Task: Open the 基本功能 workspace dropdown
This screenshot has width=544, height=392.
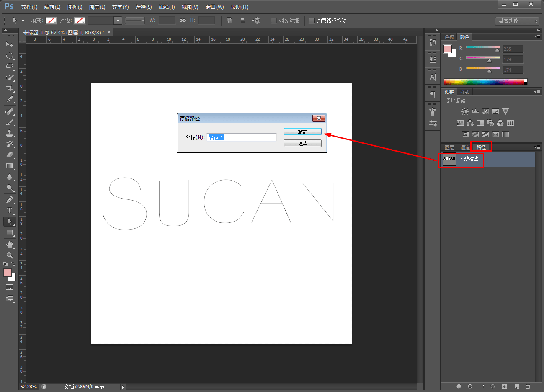Action: pyautogui.click(x=517, y=21)
